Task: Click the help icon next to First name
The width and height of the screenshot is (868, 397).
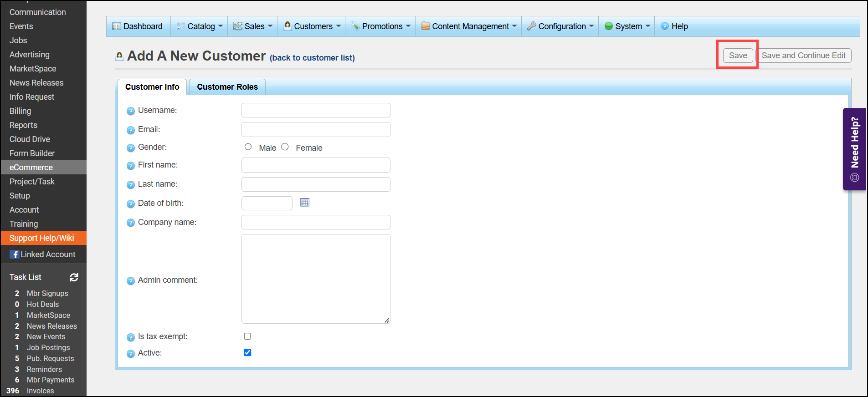Action: (131, 165)
